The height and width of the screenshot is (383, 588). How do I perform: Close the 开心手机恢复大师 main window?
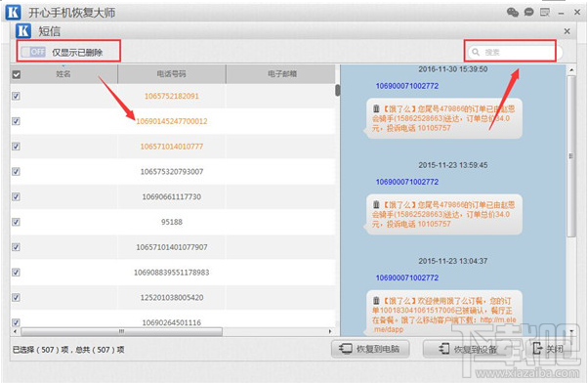pyautogui.click(x=577, y=13)
